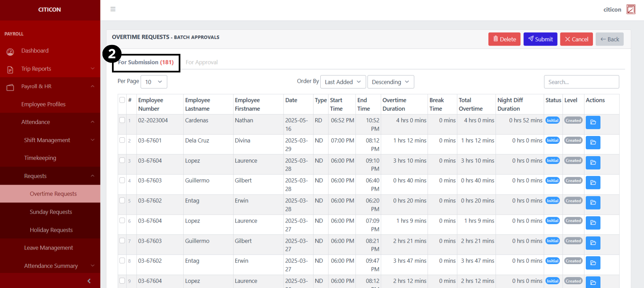The width and height of the screenshot is (644, 288).
Task: Click the blue Submit button
Action: [540, 39]
